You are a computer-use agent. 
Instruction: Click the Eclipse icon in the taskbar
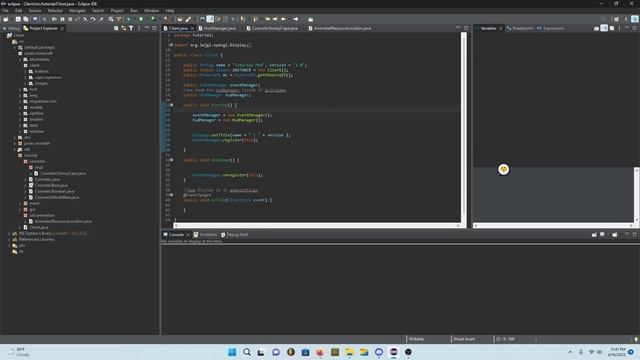[x=393, y=352]
